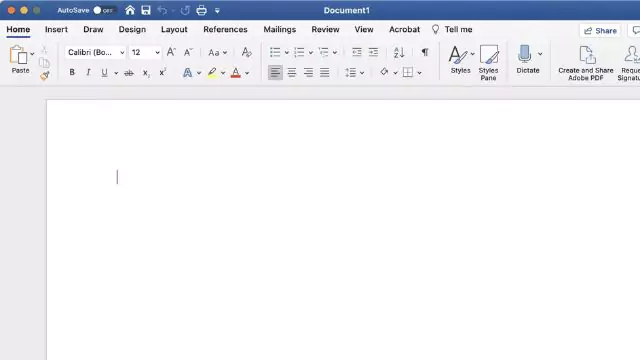Click the Tell me search field
This screenshot has height=360, width=640.
(x=452, y=29)
